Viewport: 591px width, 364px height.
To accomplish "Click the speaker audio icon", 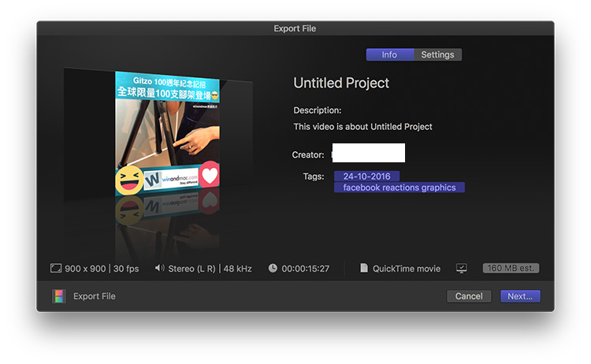I will [x=160, y=269].
